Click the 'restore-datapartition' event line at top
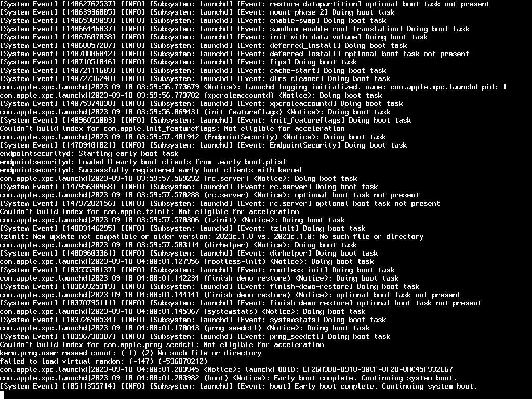 click(x=245, y=4)
